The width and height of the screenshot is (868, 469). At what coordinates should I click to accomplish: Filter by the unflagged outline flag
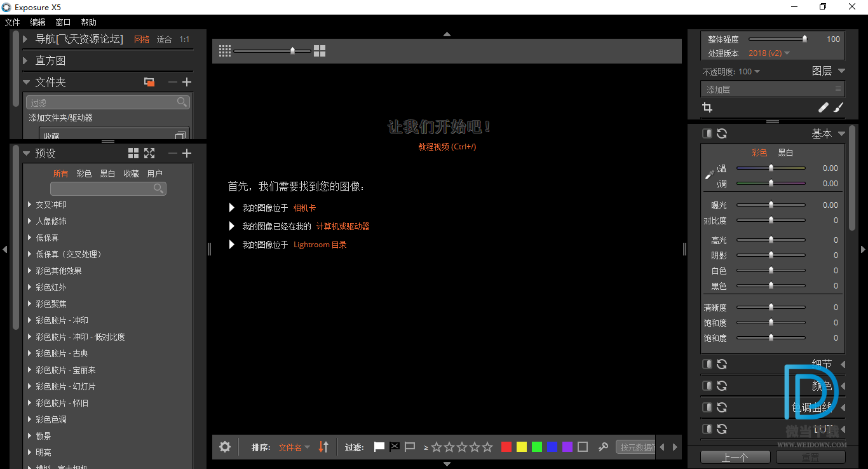[410, 447]
